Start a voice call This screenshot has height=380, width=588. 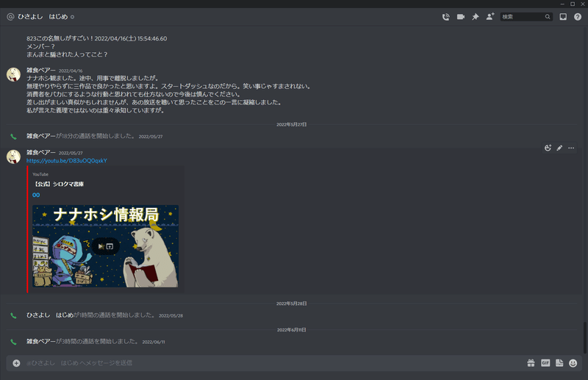445,17
